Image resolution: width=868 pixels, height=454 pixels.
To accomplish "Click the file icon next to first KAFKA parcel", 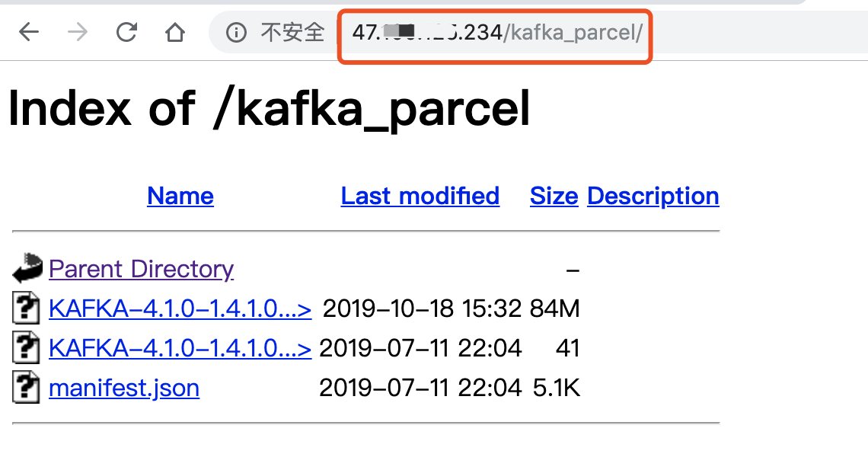I will [x=25, y=308].
